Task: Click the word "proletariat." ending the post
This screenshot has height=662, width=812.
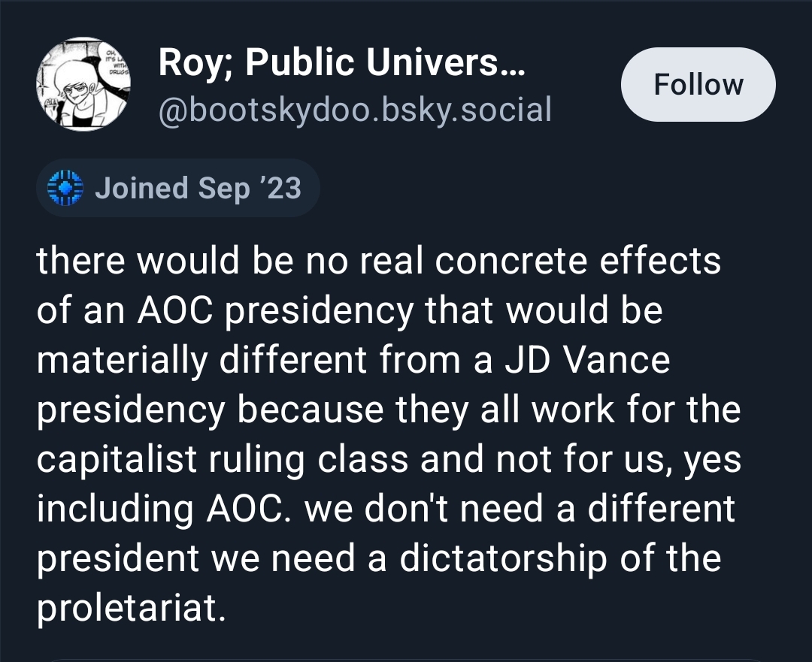Action: tap(131, 606)
